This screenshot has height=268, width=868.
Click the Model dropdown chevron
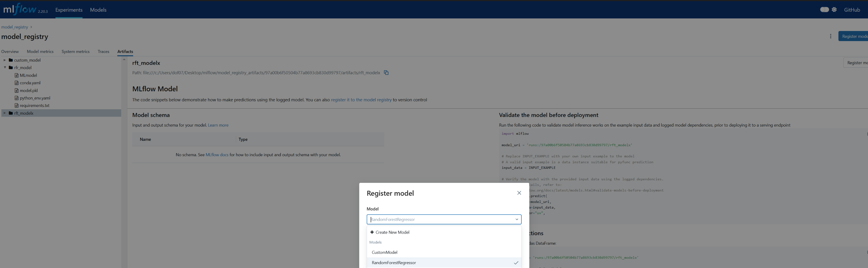(517, 219)
